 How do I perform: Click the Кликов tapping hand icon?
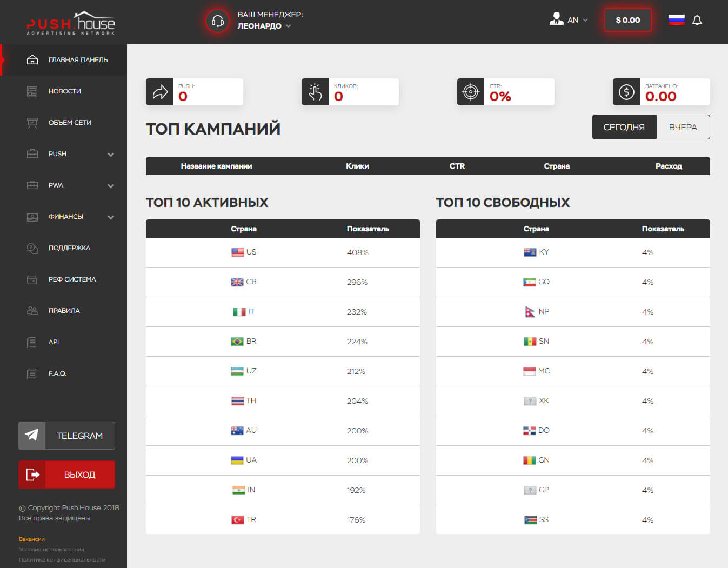315,92
